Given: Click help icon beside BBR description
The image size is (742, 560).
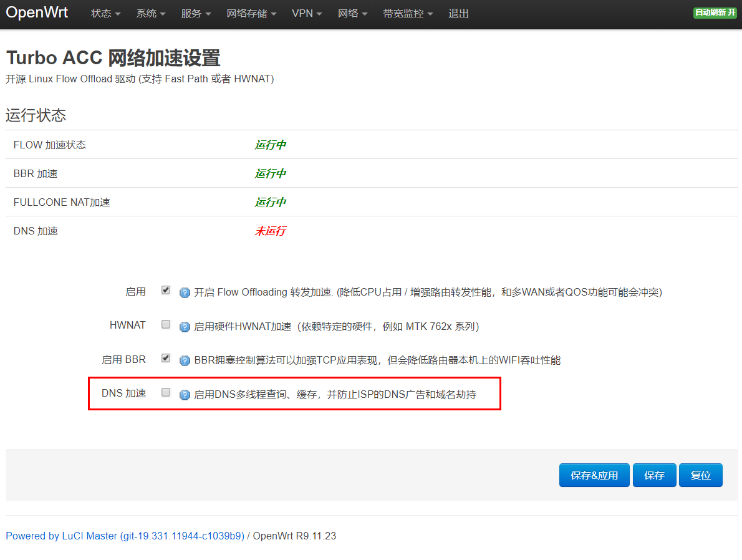Looking at the screenshot, I should [x=185, y=360].
